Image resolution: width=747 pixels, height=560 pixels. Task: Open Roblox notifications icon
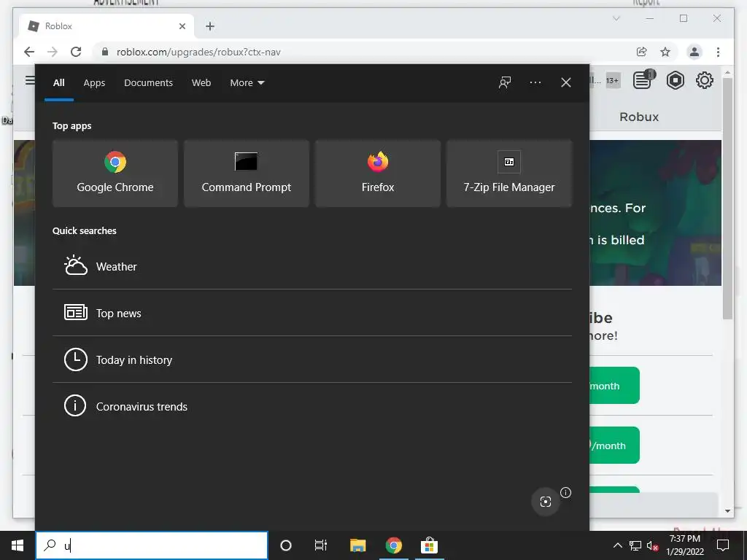(643, 79)
